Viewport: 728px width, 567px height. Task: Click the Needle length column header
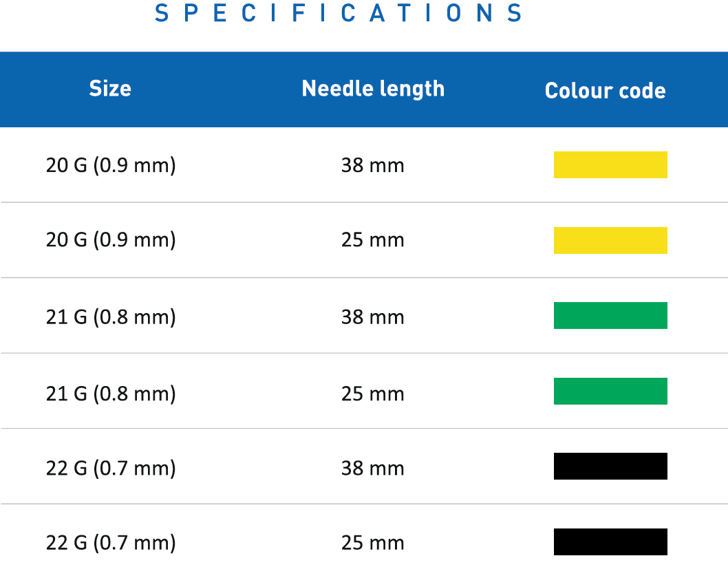(x=373, y=89)
